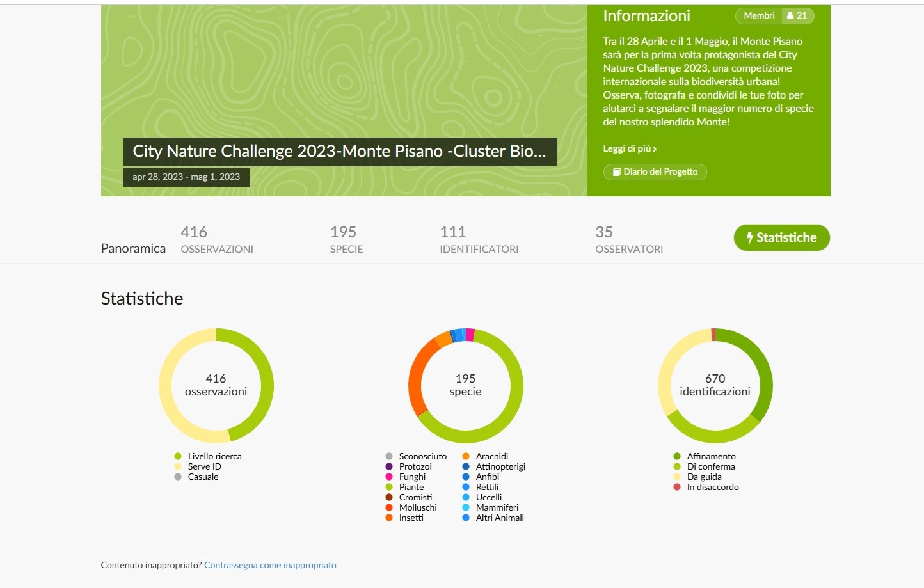Click the project title City Nature Challenge 2023
The image size is (924, 588).
(340, 152)
